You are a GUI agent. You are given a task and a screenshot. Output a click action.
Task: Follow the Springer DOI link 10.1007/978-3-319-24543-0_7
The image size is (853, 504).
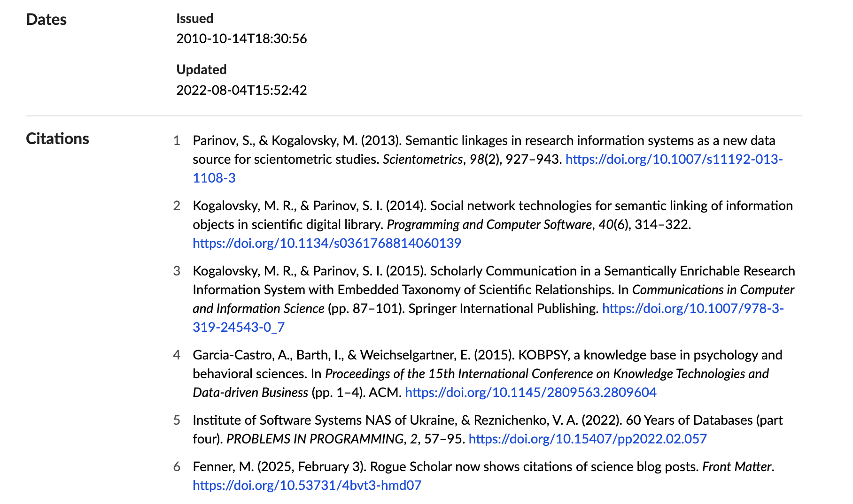click(692, 309)
